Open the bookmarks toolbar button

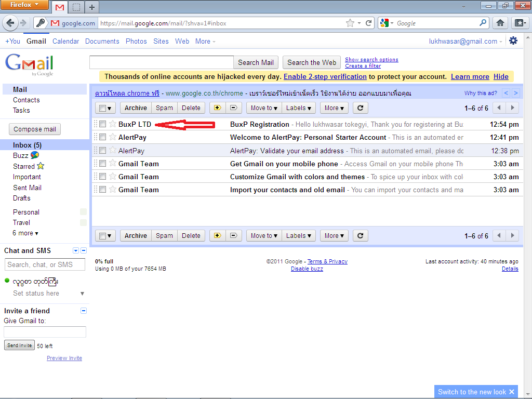520,23
